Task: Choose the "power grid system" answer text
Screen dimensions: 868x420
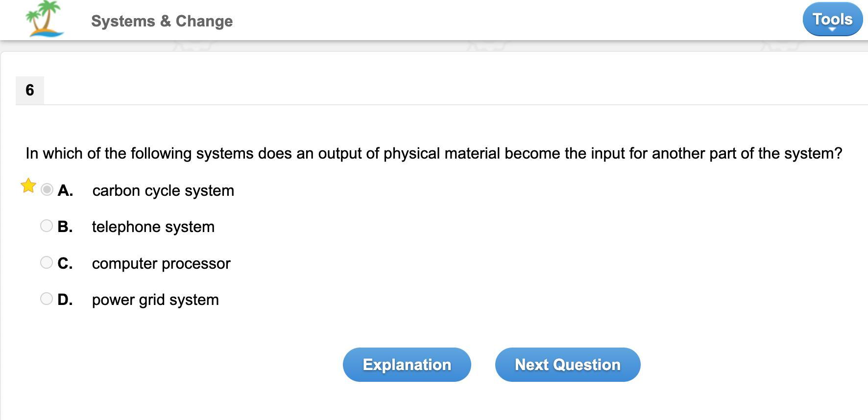Action: [155, 300]
